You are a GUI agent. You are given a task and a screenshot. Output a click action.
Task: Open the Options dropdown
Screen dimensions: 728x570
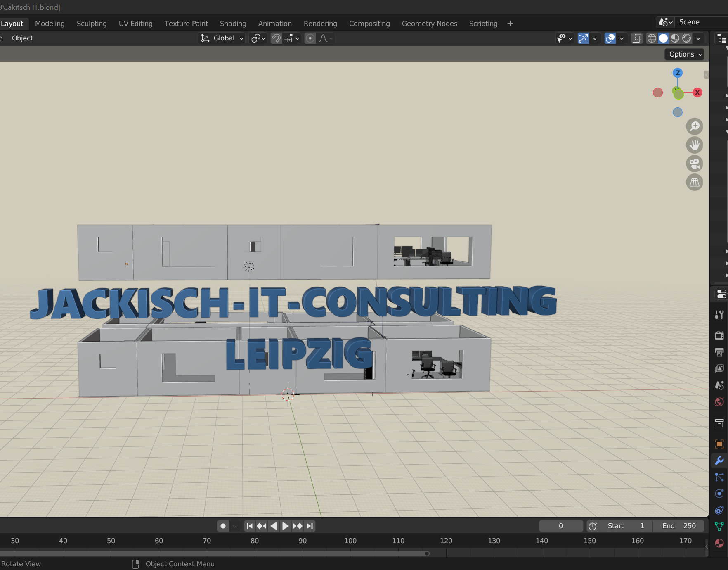tap(684, 54)
